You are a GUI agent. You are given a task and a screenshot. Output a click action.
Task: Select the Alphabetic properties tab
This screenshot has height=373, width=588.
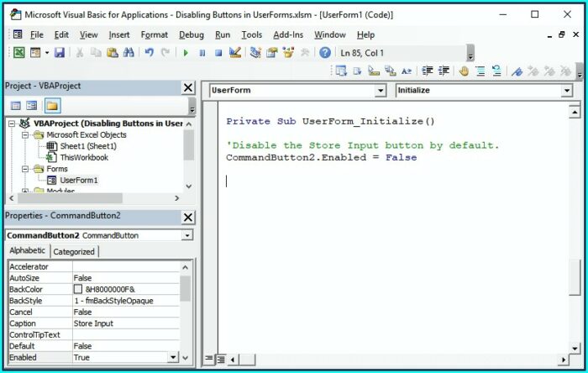tap(28, 250)
